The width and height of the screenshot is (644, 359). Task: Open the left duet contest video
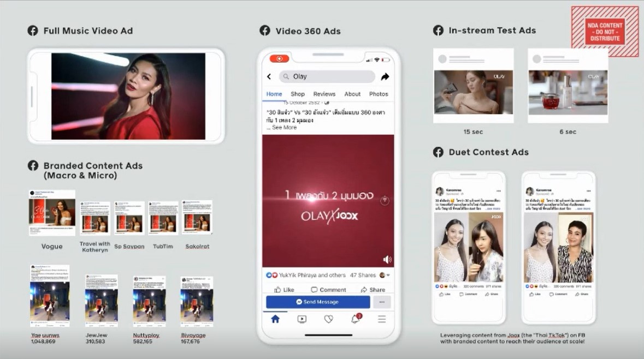tap(469, 247)
